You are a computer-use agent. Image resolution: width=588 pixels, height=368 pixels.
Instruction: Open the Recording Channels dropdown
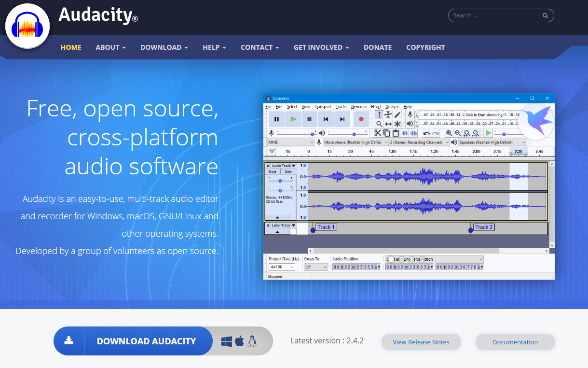pos(420,142)
